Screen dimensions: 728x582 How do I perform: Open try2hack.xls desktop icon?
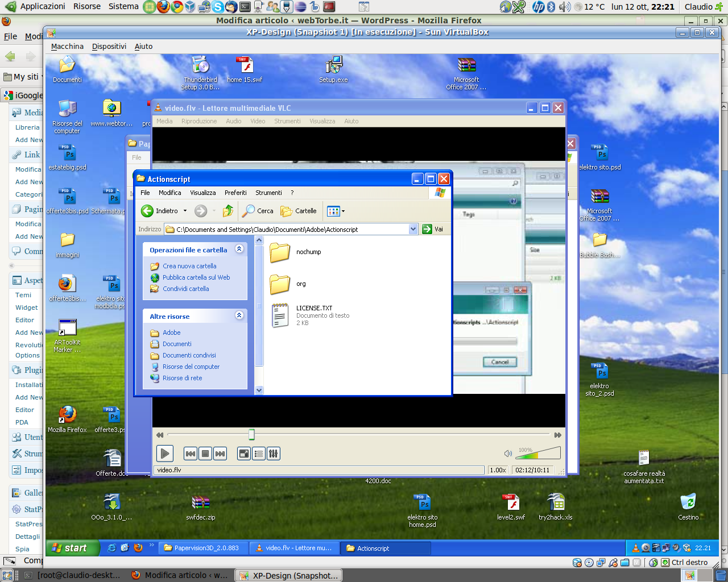click(x=556, y=506)
